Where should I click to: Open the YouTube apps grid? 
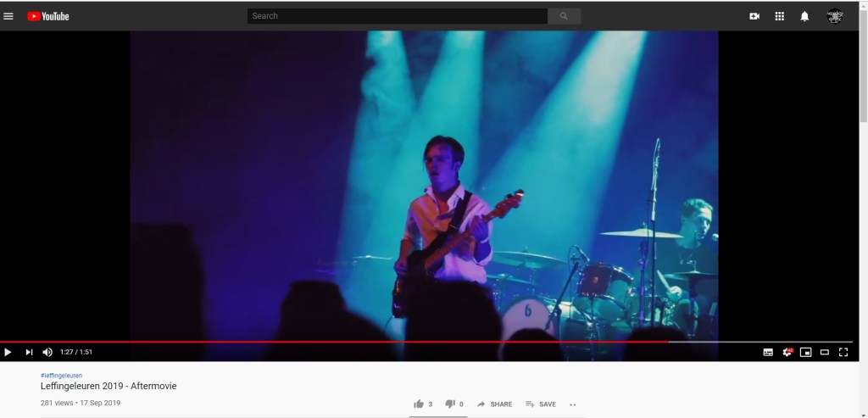click(x=780, y=16)
